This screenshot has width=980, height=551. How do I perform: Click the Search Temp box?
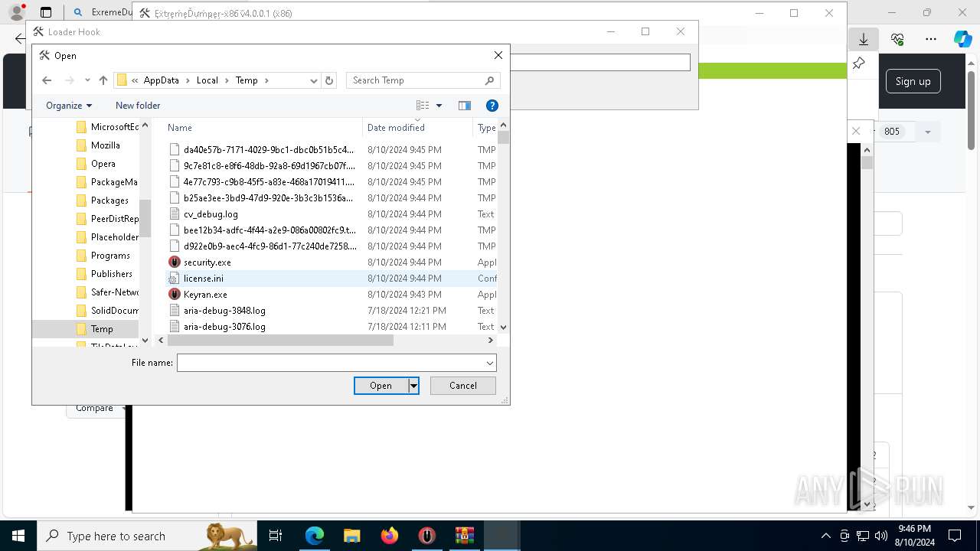pos(423,80)
